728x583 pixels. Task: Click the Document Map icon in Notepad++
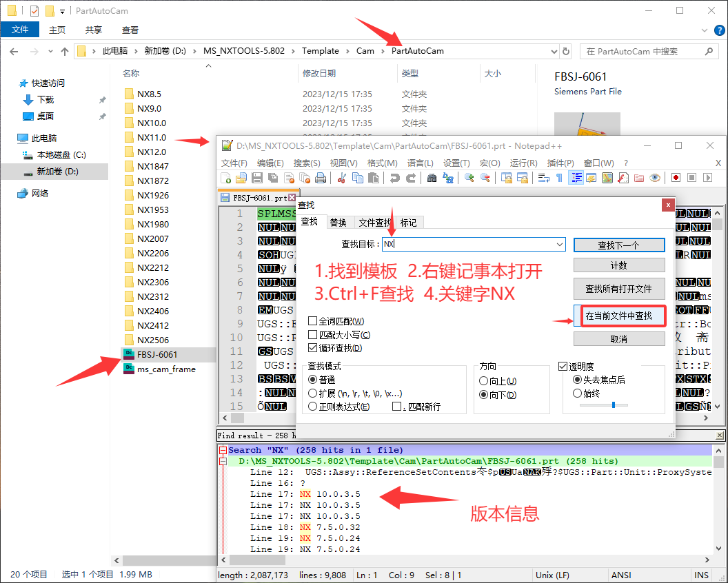[607, 178]
